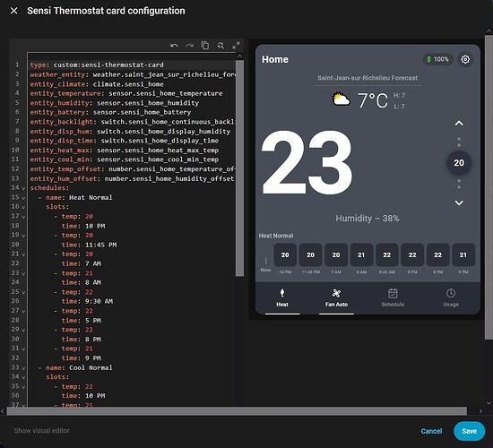Open the Fan Auto tab
The image size is (493, 448).
[336, 297]
